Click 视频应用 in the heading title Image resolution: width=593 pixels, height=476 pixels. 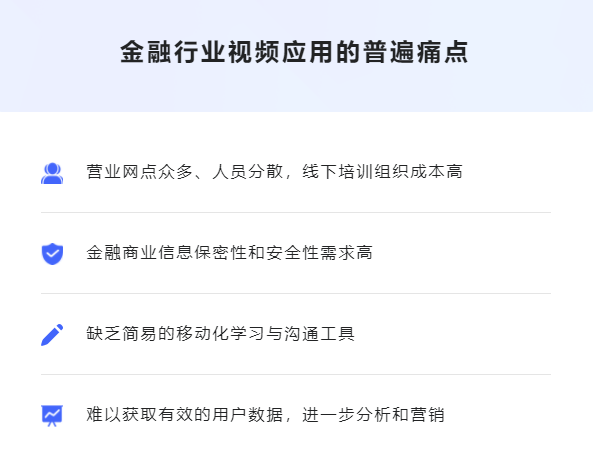[281, 52]
